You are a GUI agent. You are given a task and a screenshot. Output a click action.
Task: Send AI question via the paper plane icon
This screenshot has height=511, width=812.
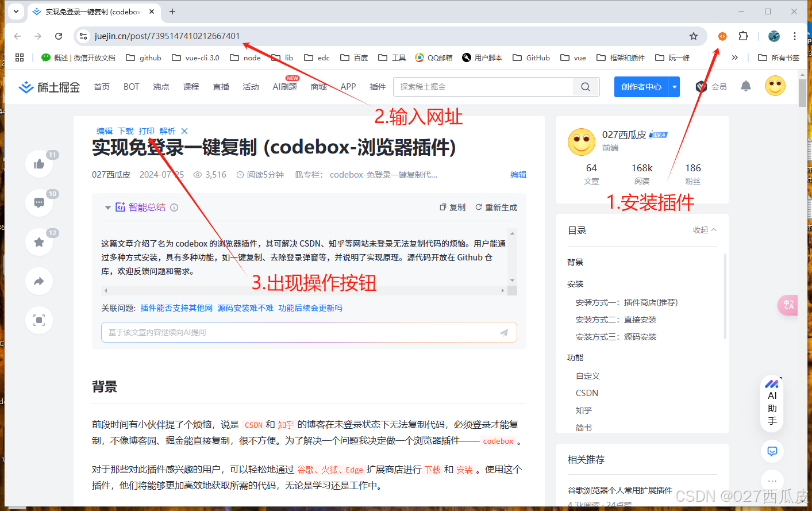pos(504,332)
